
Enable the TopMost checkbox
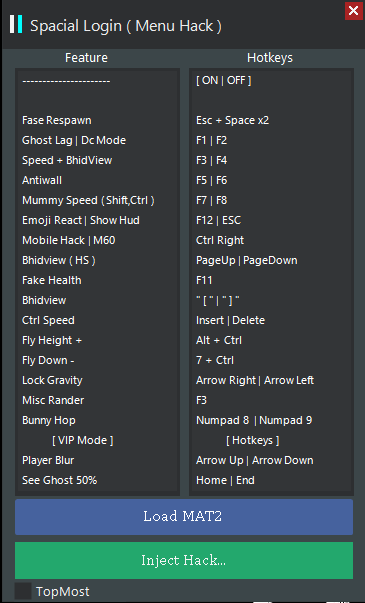pyautogui.click(x=23, y=591)
